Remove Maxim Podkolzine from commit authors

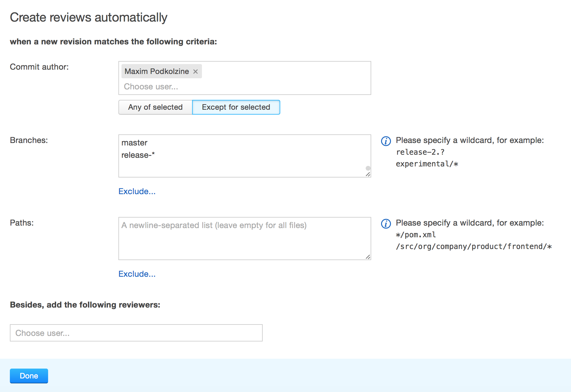pos(195,71)
